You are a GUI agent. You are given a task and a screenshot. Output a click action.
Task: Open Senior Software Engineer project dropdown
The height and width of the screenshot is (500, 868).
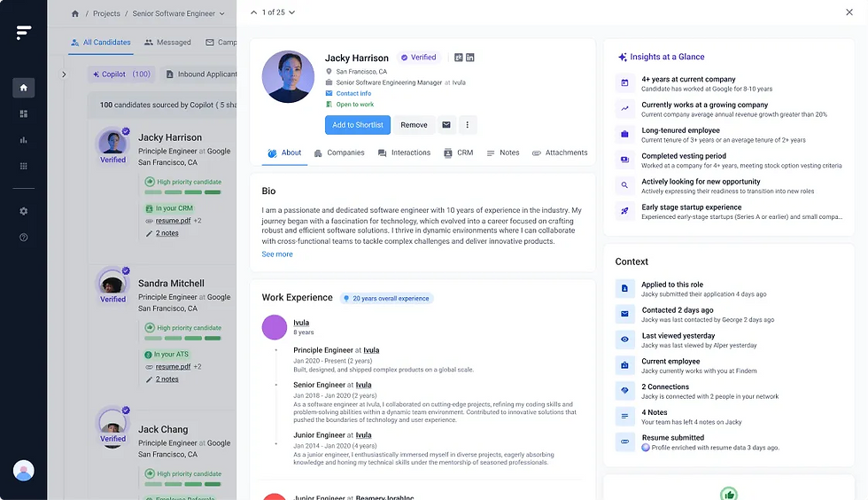coord(178,13)
